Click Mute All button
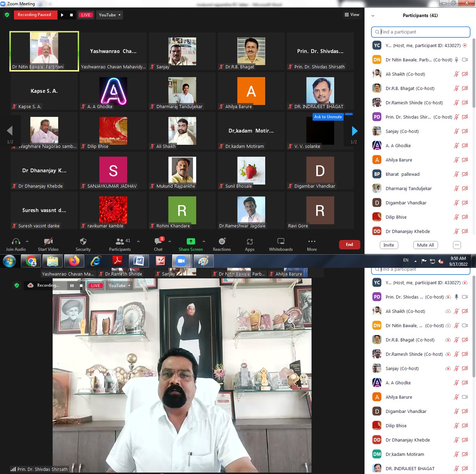Screen dimensions: 476x474 pos(425,245)
